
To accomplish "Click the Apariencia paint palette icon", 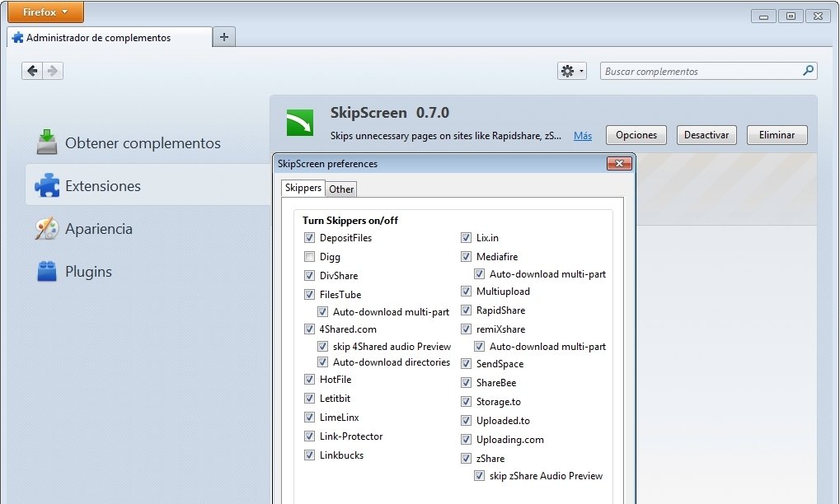I will pyautogui.click(x=47, y=228).
